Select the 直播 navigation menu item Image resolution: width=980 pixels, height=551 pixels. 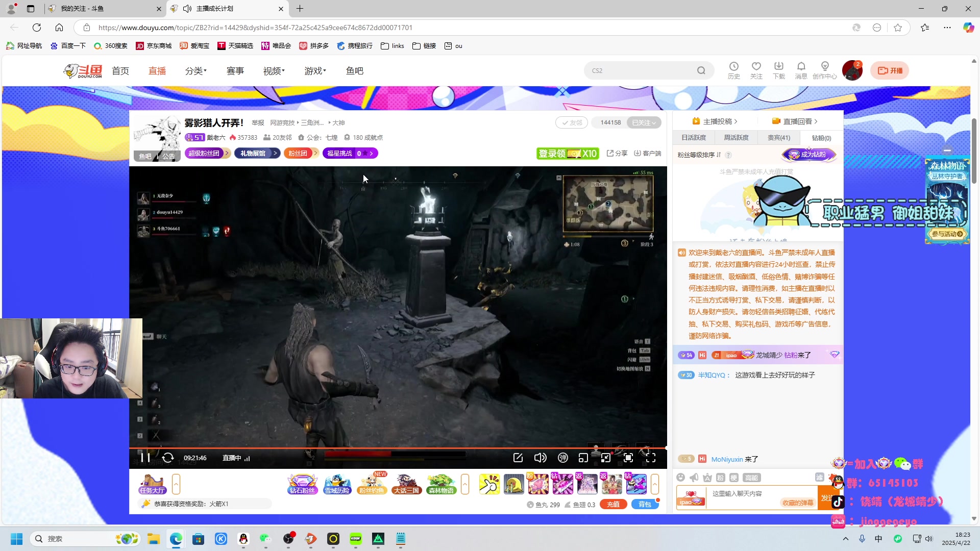[157, 71]
